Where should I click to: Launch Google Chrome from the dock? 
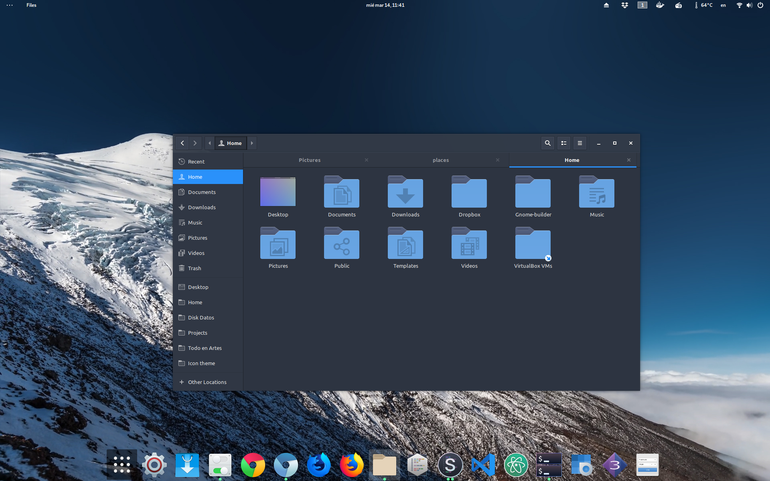[253, 465]
